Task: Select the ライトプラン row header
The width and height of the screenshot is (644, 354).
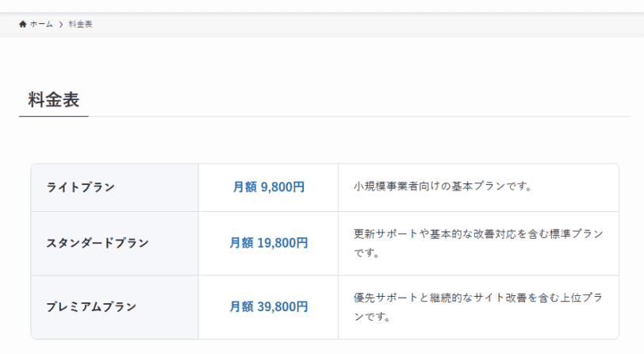Action: pos(114,187)
